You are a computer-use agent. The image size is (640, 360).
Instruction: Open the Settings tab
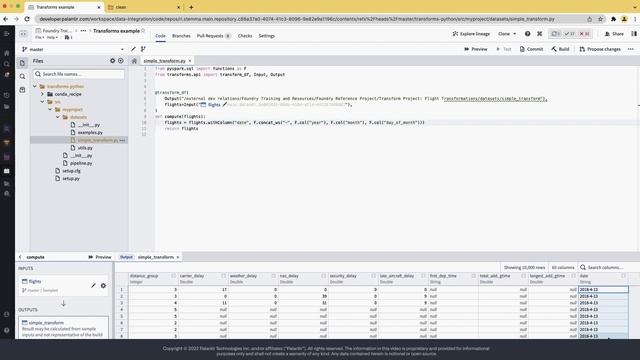(x=267, y=36)
